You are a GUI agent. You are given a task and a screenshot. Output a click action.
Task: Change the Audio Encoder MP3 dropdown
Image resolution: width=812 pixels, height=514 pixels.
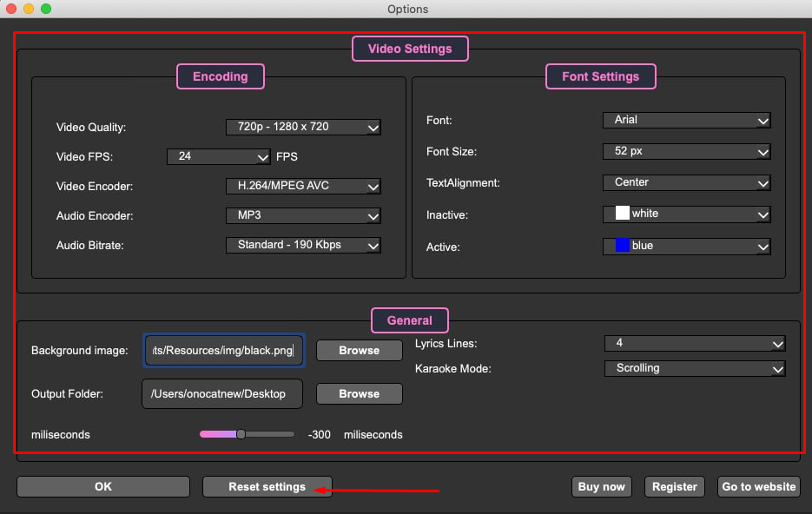[x=303, y=215]
